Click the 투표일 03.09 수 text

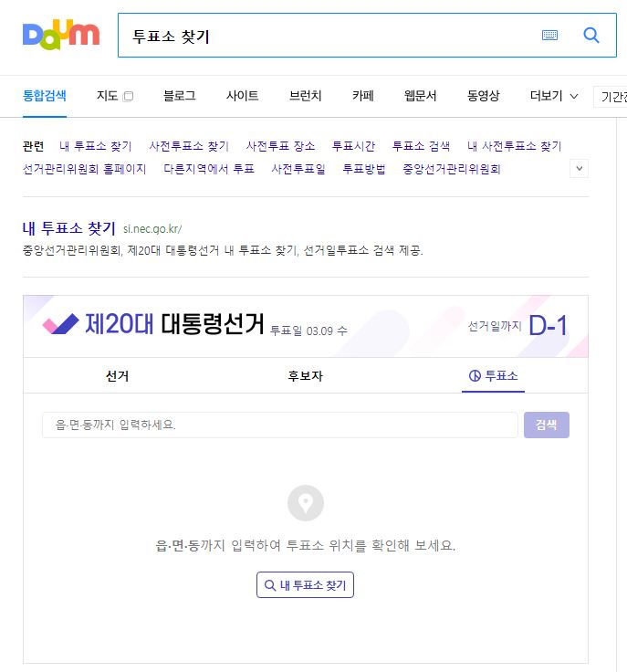pyautogui.click(x=308, y=331)
